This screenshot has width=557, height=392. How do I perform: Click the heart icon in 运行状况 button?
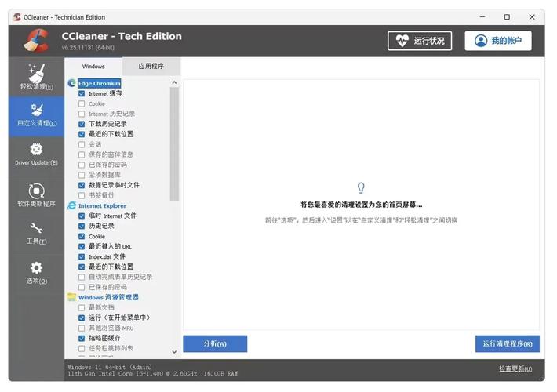(x=402, y=41)
